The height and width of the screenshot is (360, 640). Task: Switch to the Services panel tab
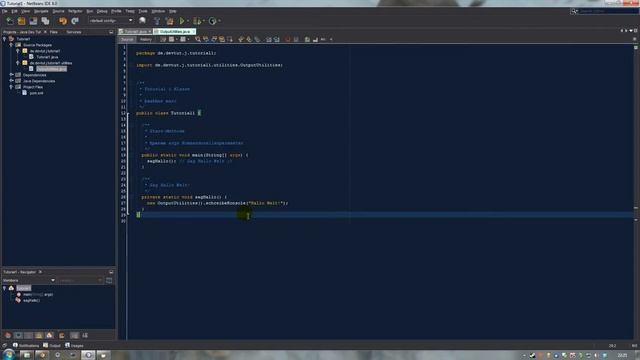pos(74,32)
